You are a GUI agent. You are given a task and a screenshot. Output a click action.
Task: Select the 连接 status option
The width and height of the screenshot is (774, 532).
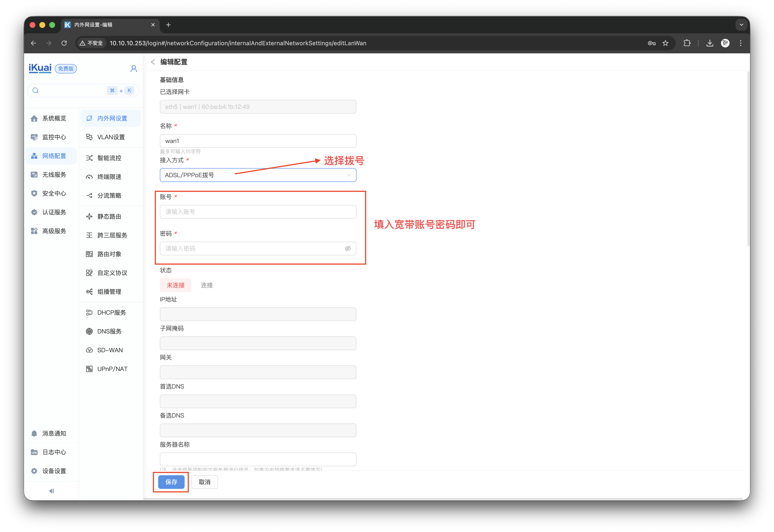[x=206, y=285]
